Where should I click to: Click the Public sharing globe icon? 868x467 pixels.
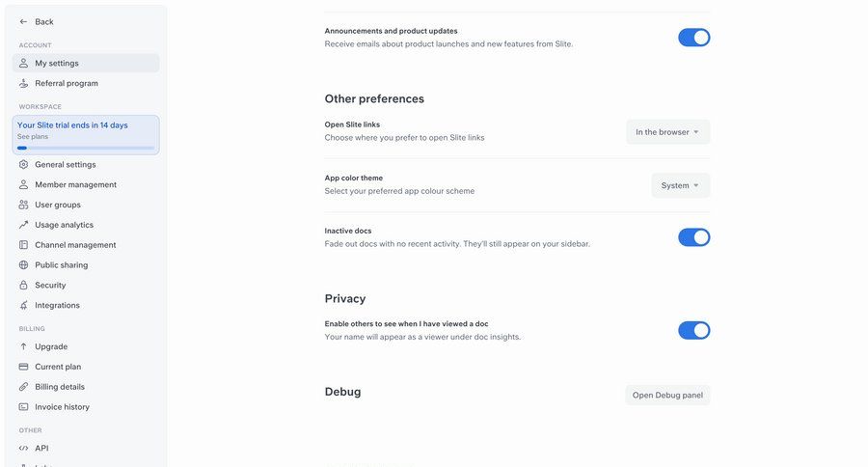click(x=24, y=265)
